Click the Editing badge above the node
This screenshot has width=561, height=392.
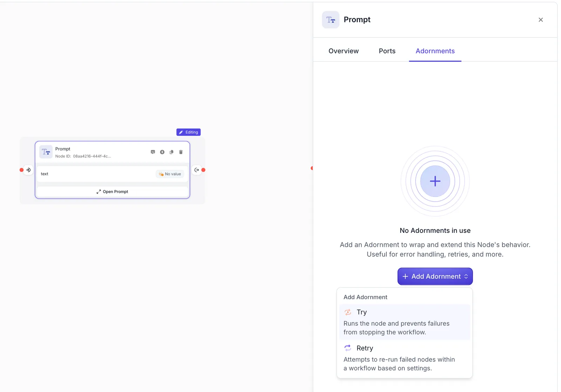(189, 132)
